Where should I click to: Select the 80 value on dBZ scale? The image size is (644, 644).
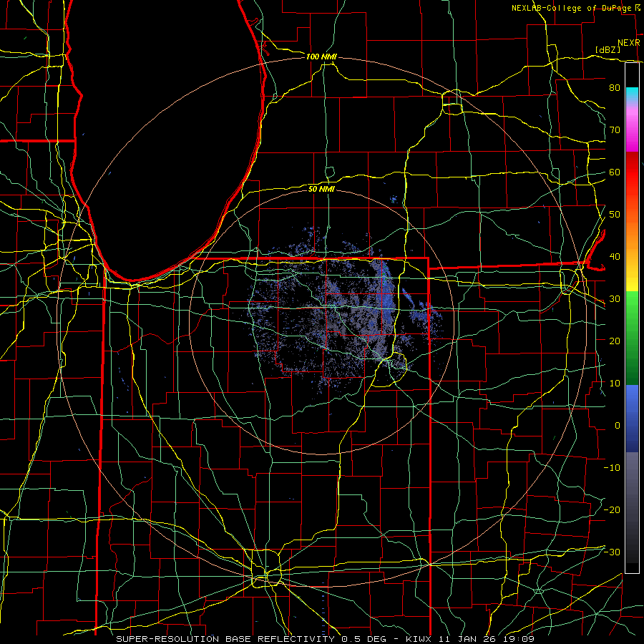[x=615, y=87]
